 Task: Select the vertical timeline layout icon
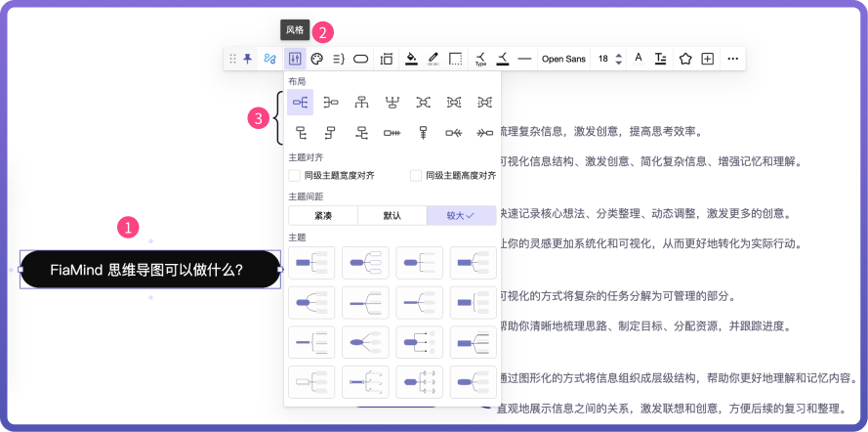pyautogui.click(x=423, y=132)
